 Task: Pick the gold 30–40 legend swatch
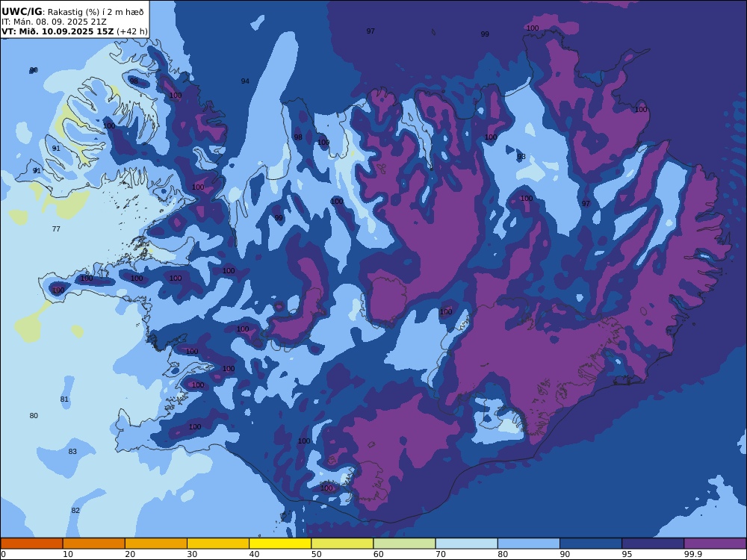pos(218,544)
